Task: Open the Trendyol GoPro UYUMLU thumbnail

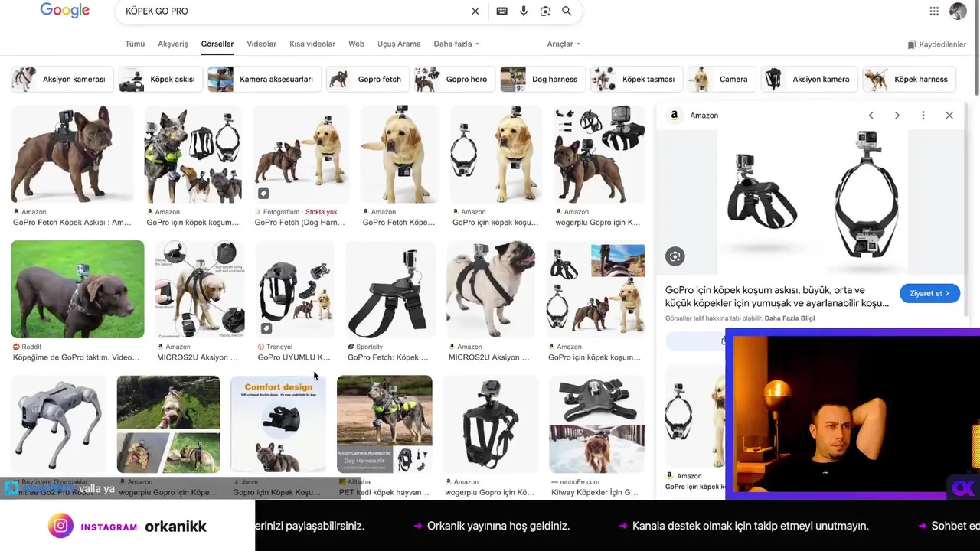Action: (x=296, y=289)
